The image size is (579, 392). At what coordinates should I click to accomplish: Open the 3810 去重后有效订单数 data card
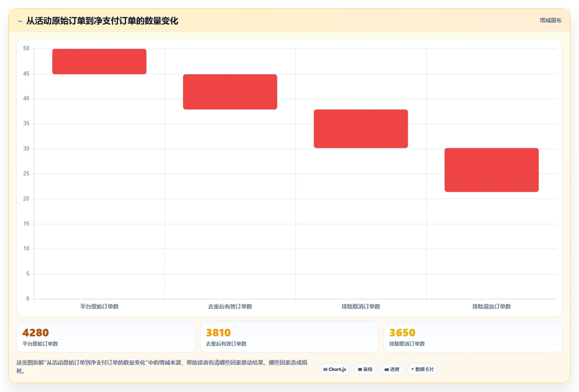289,337
